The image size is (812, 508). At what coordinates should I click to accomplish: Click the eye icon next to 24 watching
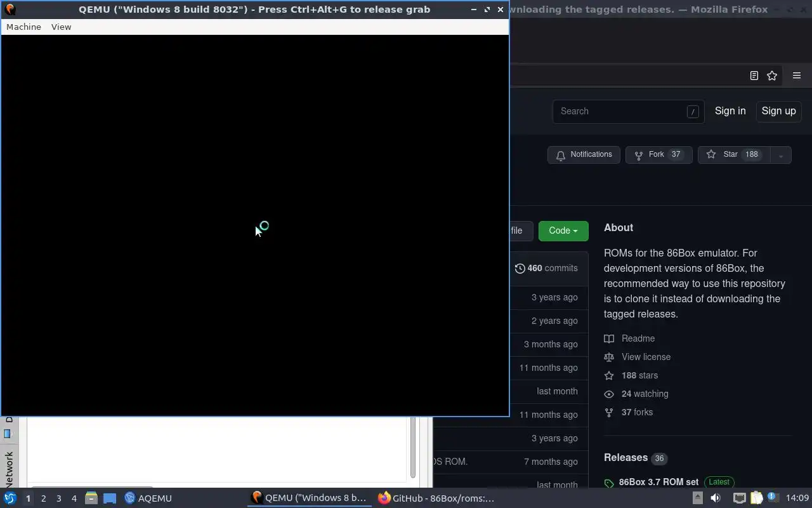(x=609, y=394)
